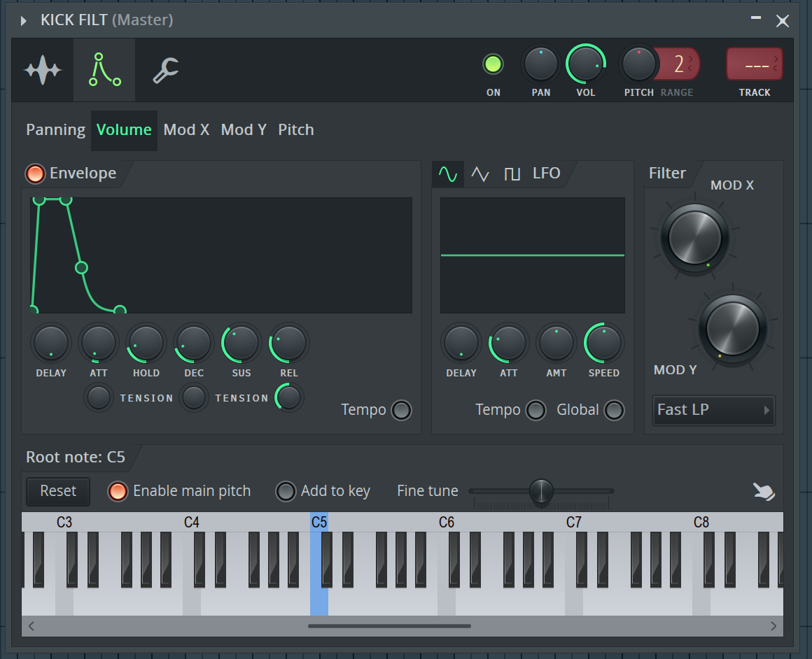Select the Volume envelope tab
This screenshot has height=659, width=812.
click(x=124, y=130)
